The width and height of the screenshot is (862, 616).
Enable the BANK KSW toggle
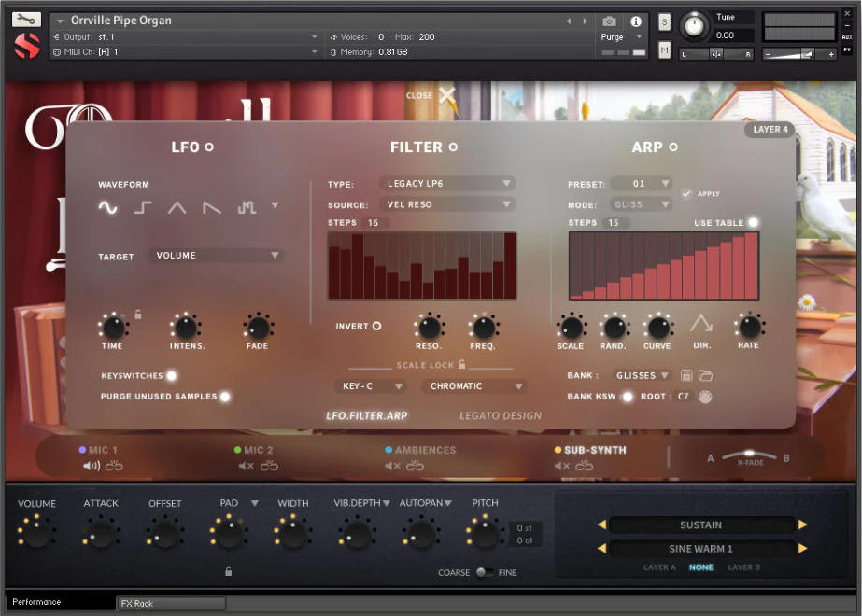(x=627, y=397)
